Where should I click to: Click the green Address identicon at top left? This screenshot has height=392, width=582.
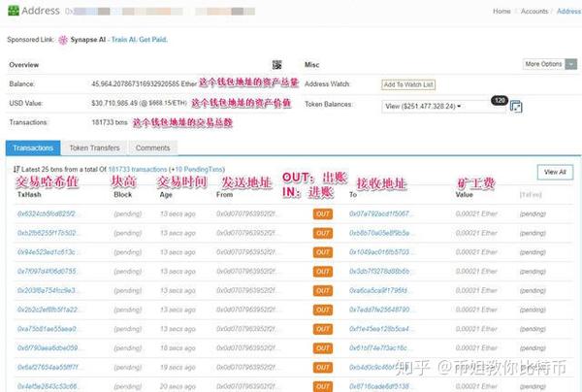click(14, 11)
